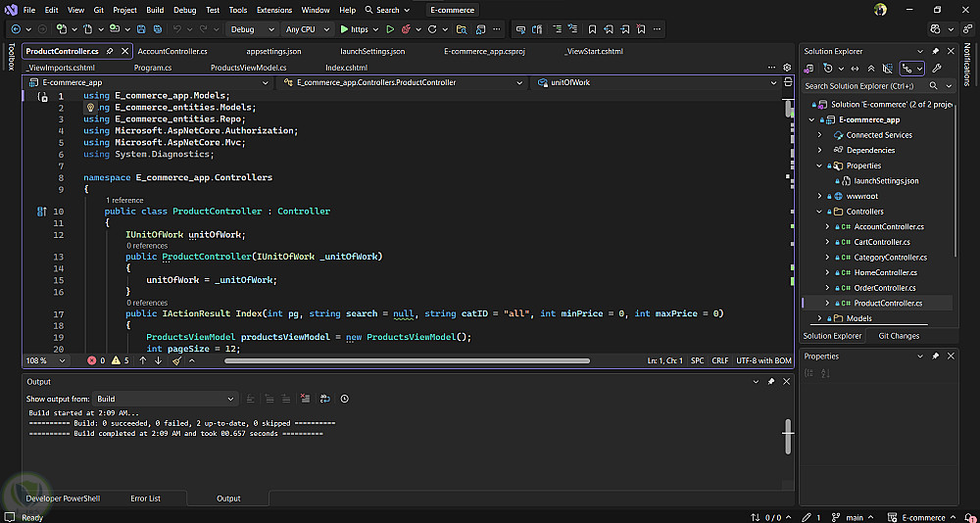Image resolution: width=980 pixels, height=523 pixels.
Task: Start debugging with the https button
Action: tap(355, 29)
